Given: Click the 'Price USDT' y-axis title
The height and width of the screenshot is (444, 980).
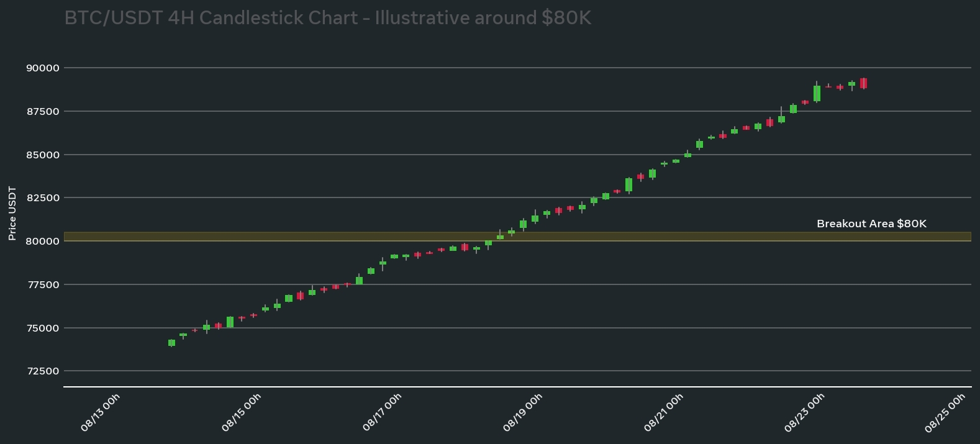Looking at the screenshot, I should coord(12,213).
